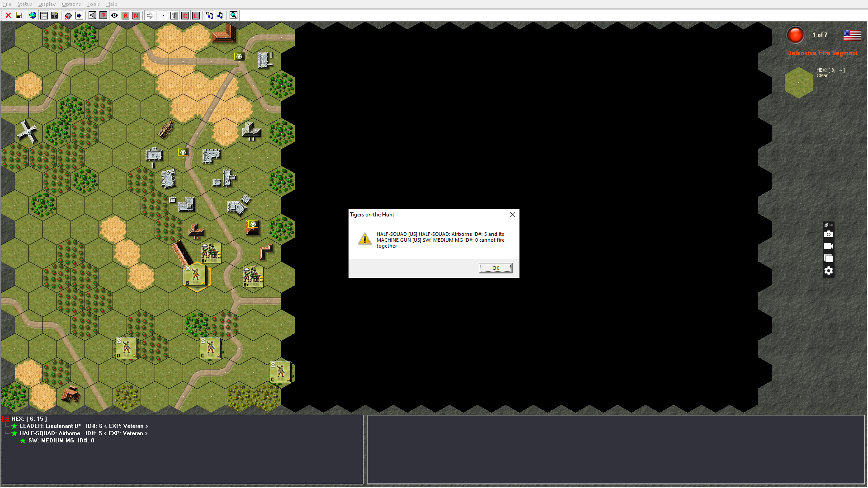This screenshot has width=868, height=488.
Task: Click the red round turn indicator button
Action: coord(795,35)
